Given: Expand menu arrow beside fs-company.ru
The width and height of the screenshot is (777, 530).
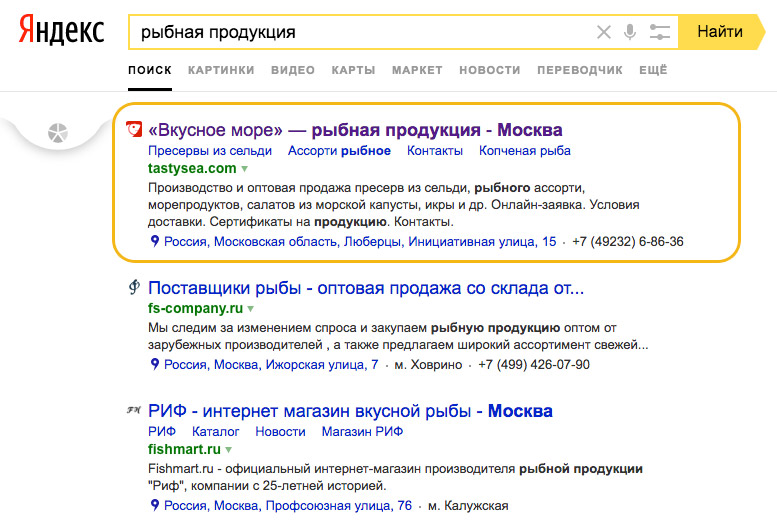Looking at the screenshot, I should point(250,309).
